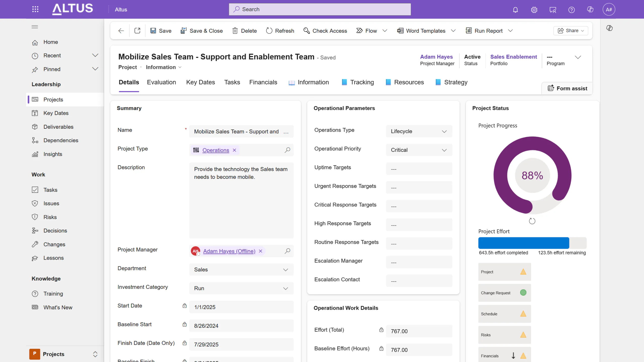Open Investment Category dropdown
The image size is (644, 362).
(241, 288)
